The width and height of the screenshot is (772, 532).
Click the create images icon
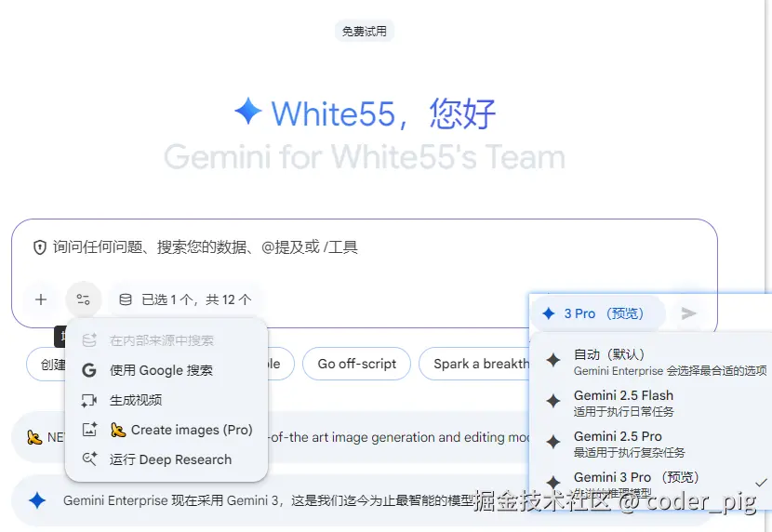tap(89, 430)
